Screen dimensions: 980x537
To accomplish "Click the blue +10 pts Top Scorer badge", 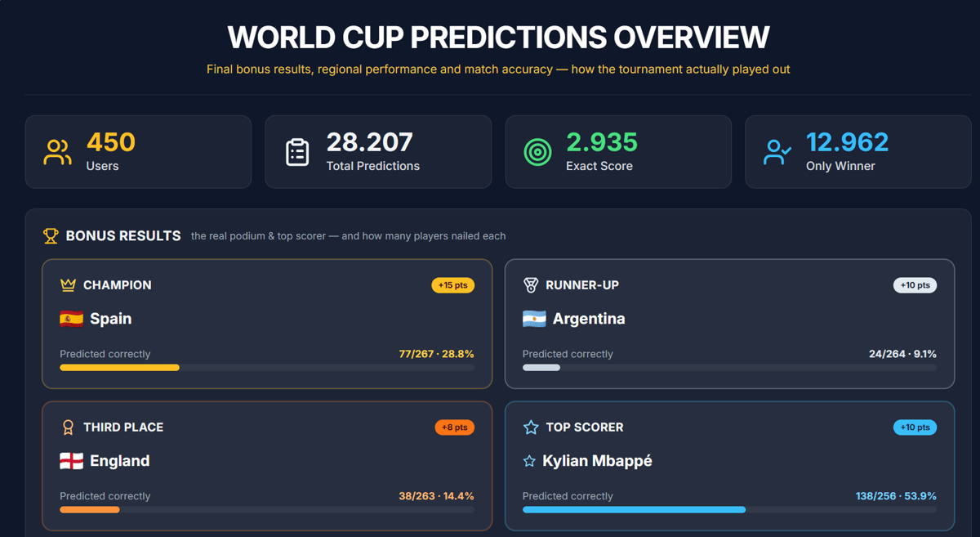I will click(x=915, y=427).
